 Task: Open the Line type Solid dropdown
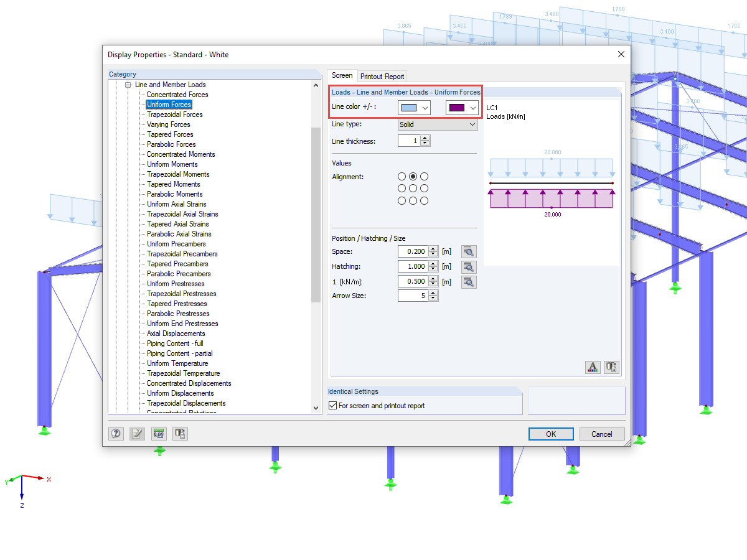coord(438,124)
